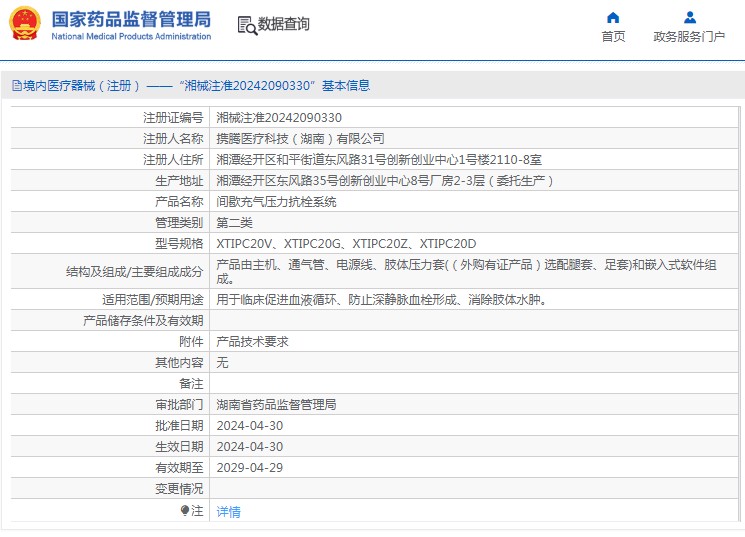Click the 生产地址 address value
The width and height of the screenshot is (745, 537).
coord(384,181)
